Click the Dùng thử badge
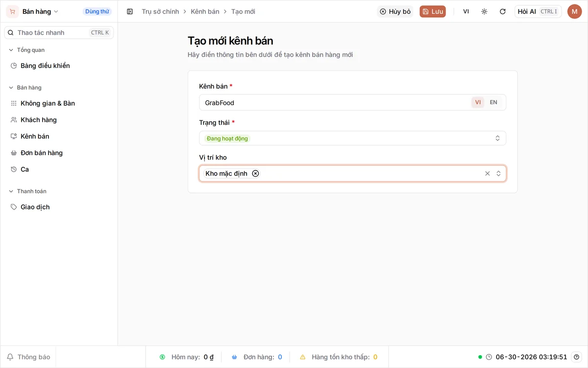Viewport: 588px width, 368px height. [x=97, y=11]
